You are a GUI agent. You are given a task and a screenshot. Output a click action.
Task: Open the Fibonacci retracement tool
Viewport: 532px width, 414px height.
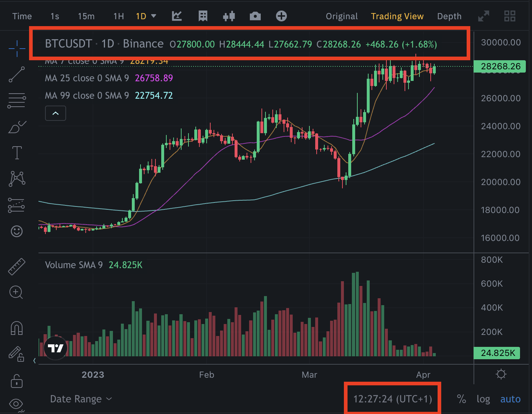17,101
